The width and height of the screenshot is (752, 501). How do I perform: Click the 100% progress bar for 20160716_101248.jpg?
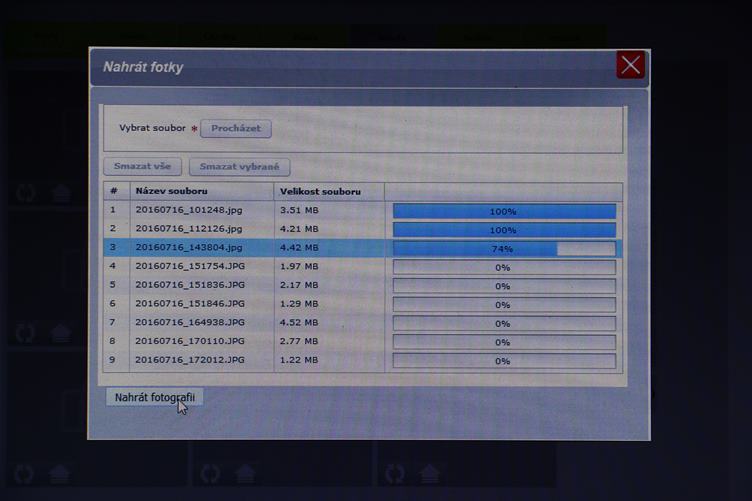tap(504, 211)
